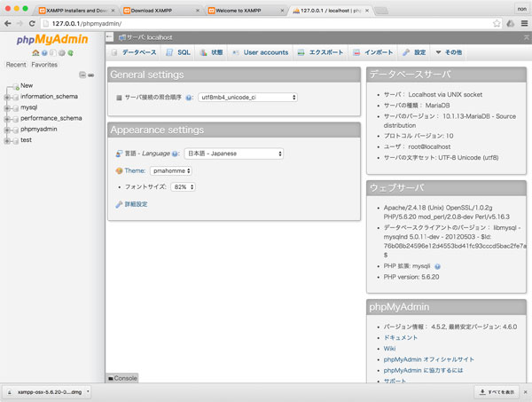Expand the phpmyadmin database node

(7, 130)
